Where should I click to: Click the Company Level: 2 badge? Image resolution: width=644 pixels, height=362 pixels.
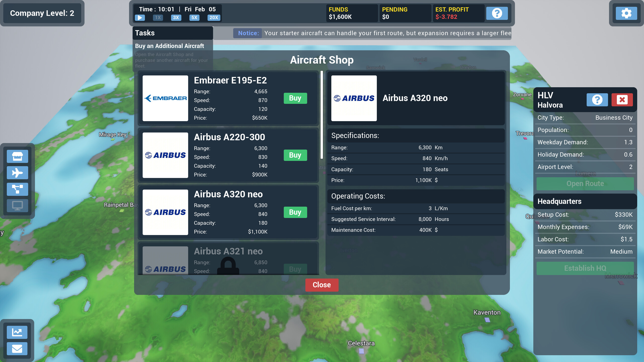[x=42, y=13]
